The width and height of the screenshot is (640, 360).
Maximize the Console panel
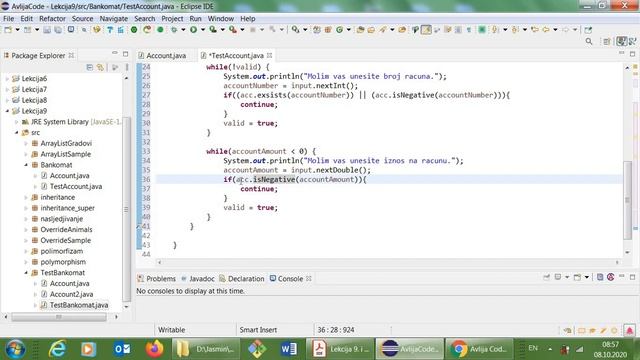click(632, 277)
